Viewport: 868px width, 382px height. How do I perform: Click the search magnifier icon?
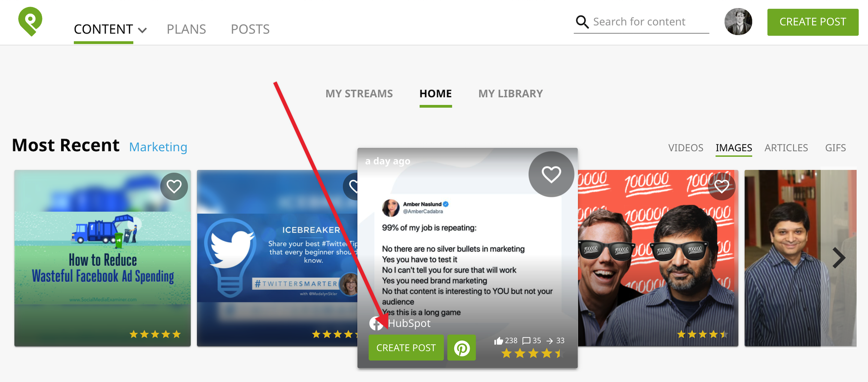582,22
